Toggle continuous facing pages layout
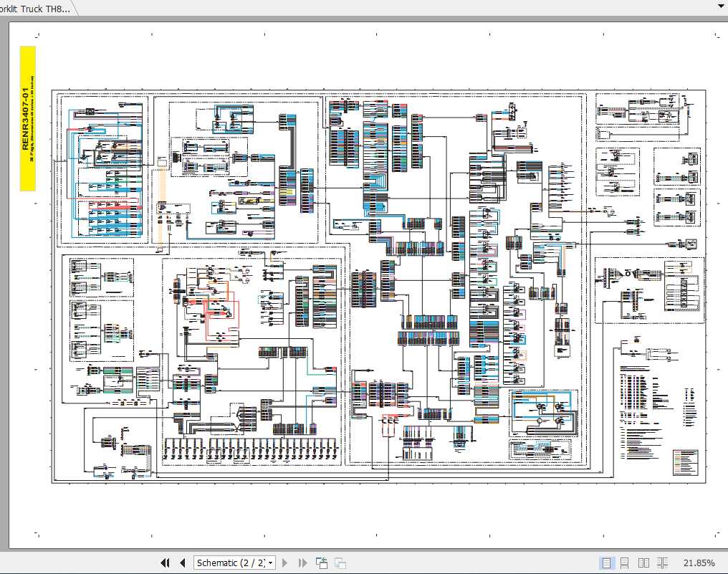The image size is (728, 574). 663,563
